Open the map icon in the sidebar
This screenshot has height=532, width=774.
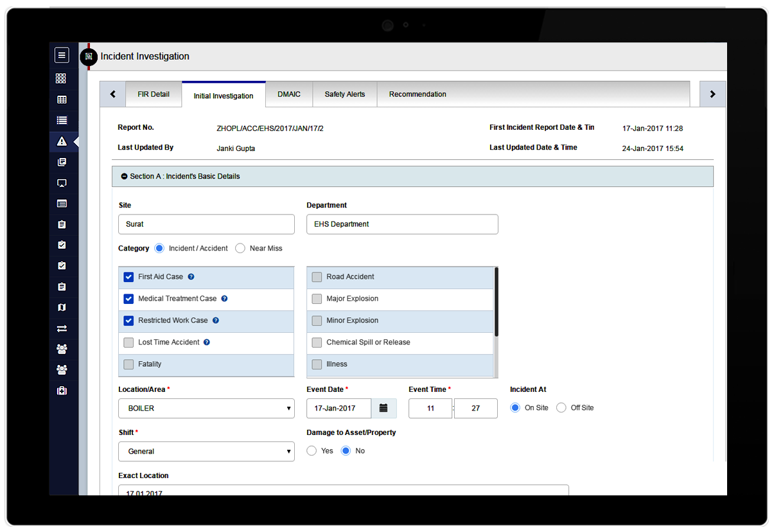[x=62, y=308]
